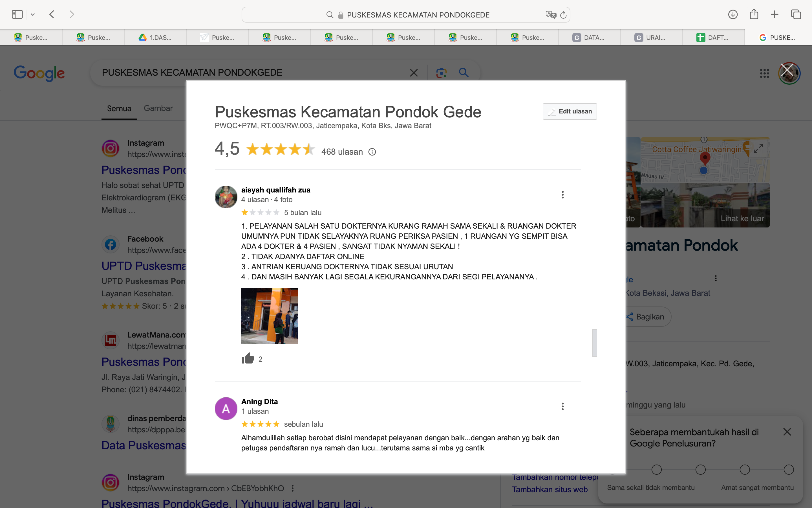Go forward with the forward arrow
The height and width of the screenshot is (508, 812).
click(71, 14)
